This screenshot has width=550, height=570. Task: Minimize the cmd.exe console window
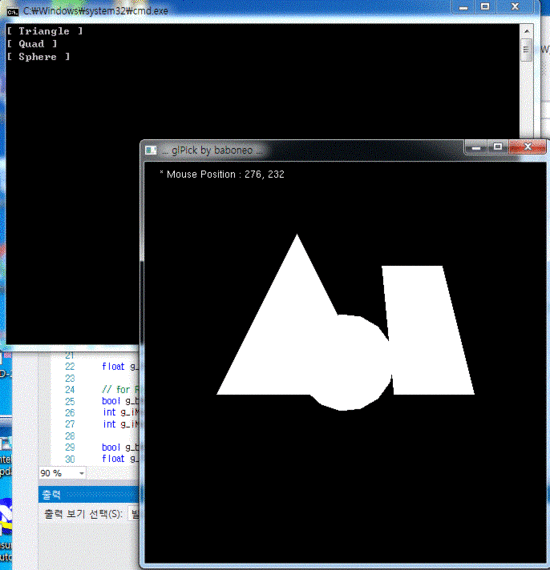point(463,7)
